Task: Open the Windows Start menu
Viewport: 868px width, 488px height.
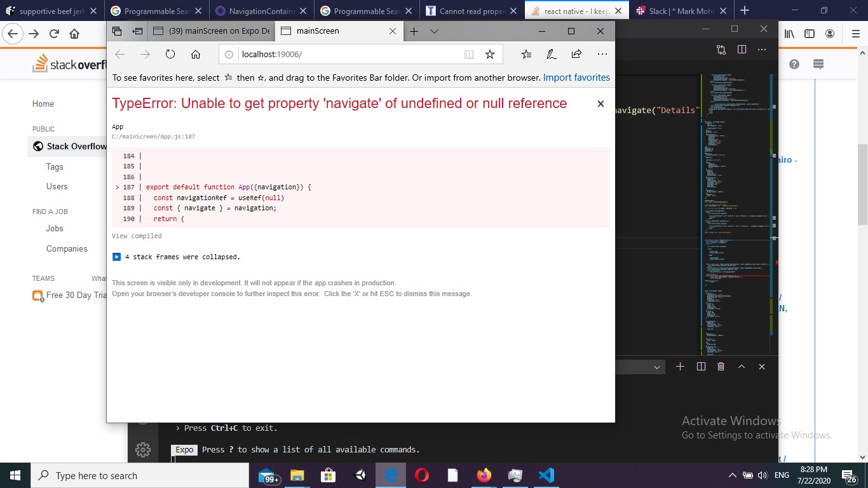Action: [x=15, y=475]
